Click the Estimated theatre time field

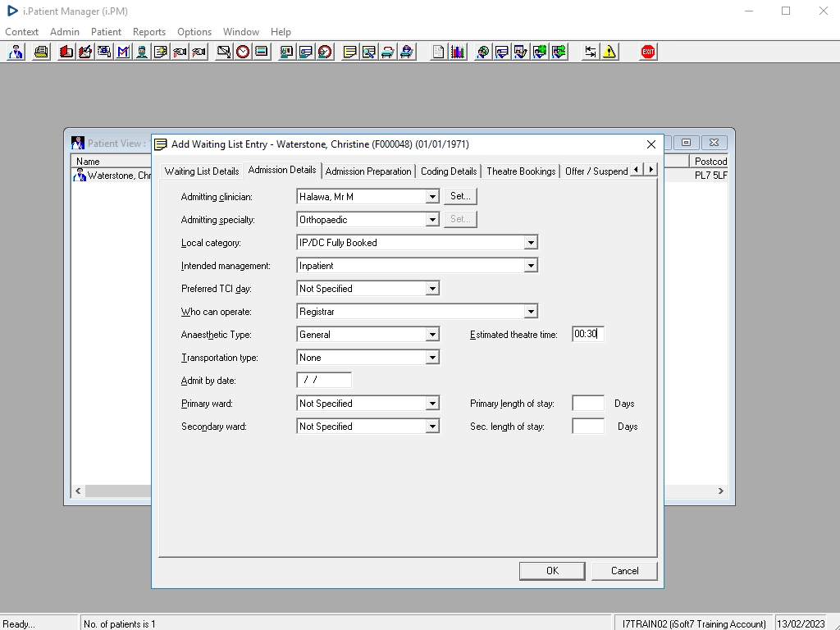(x=587, y=335)
